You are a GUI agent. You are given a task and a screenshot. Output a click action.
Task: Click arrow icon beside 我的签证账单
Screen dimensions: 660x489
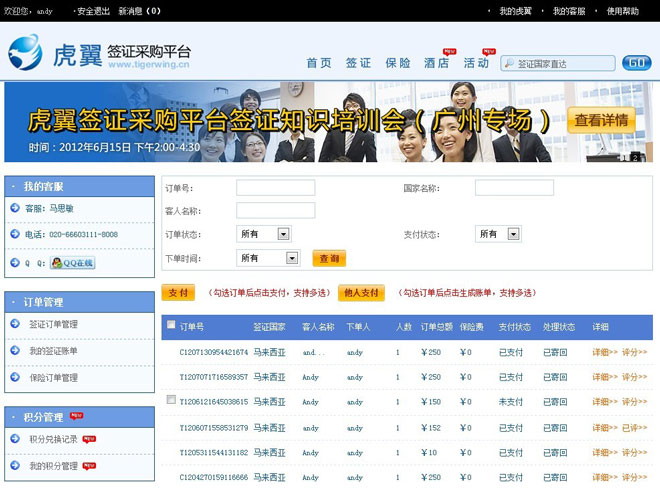click(x=15, y=350)
